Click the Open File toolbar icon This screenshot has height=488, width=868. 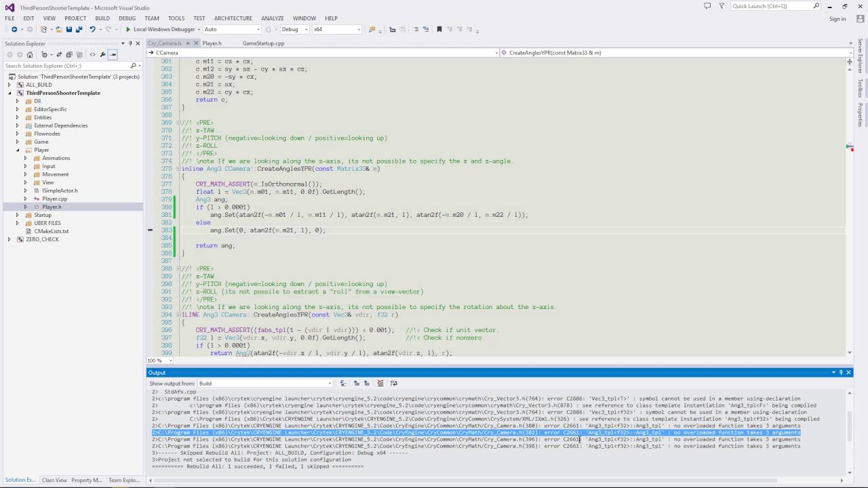[x=59, y=29]
